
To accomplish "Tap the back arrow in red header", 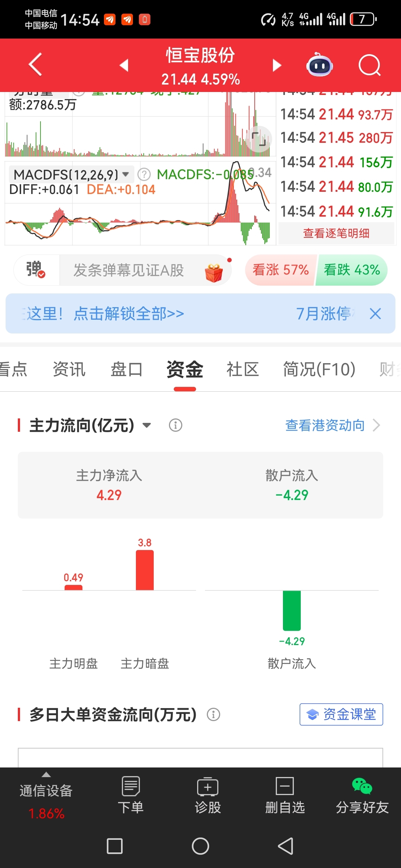I will click(x=35, y=65).
